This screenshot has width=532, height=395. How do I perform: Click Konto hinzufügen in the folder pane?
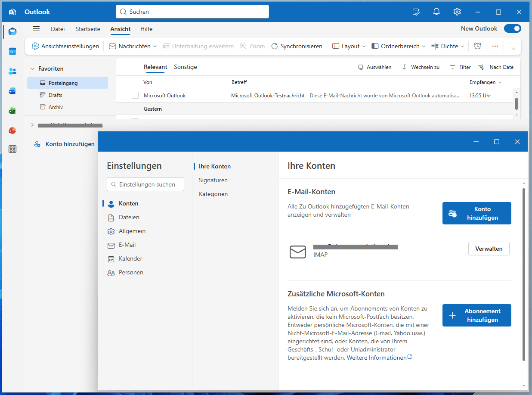click(x=65, y=144)
